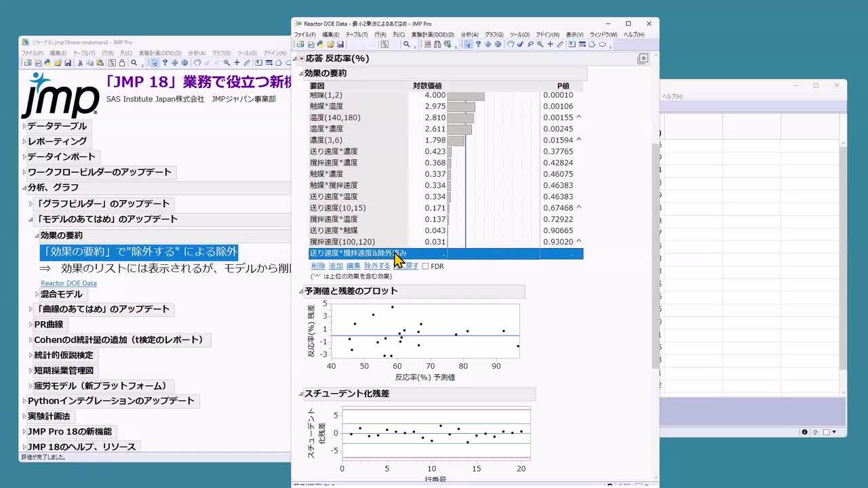The height and width of the screenshot is (488, 868).
Task: Open new data table icon in Reactor window toolbar
Action: (x=300, y=45)
